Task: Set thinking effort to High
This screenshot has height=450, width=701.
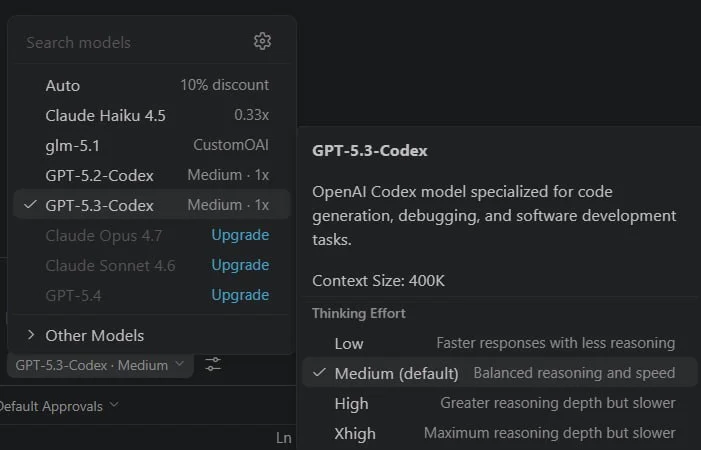Action: tap(500, 403)
